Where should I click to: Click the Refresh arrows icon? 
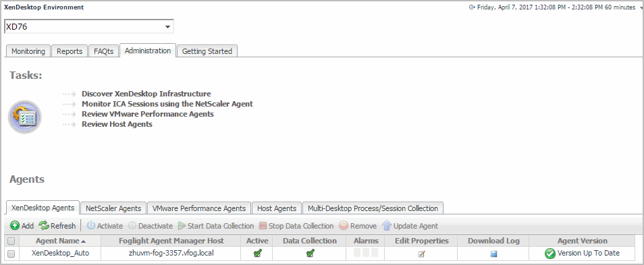point(43,226)
